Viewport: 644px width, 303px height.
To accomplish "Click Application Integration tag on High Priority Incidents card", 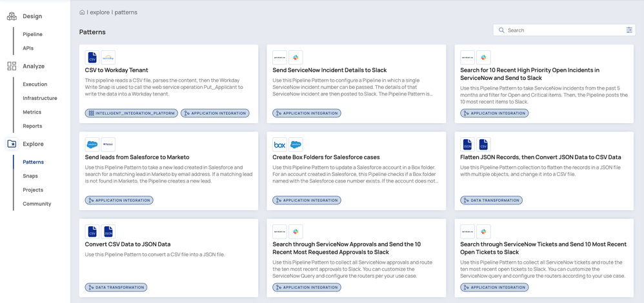I will pos(494,113).
